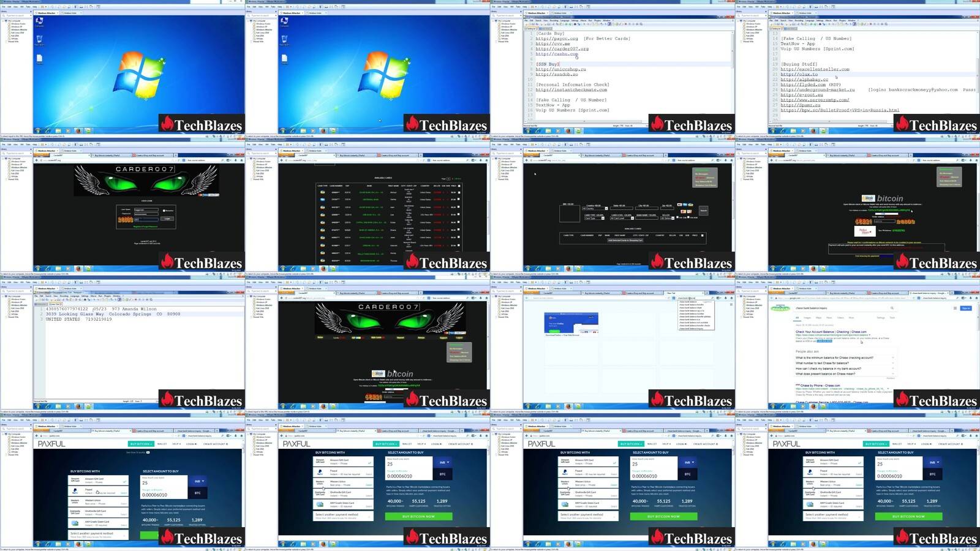The image size is (980, 551).
Task: Click Sign in button on Google results frame
Action: click(x=966, y=308)
